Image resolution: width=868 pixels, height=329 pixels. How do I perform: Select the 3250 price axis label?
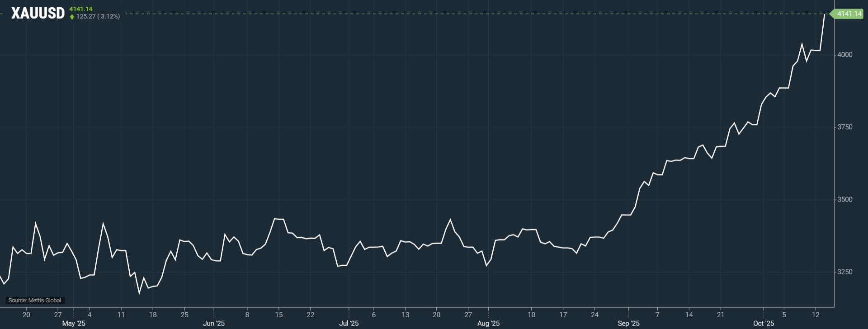tap(844, 272)
